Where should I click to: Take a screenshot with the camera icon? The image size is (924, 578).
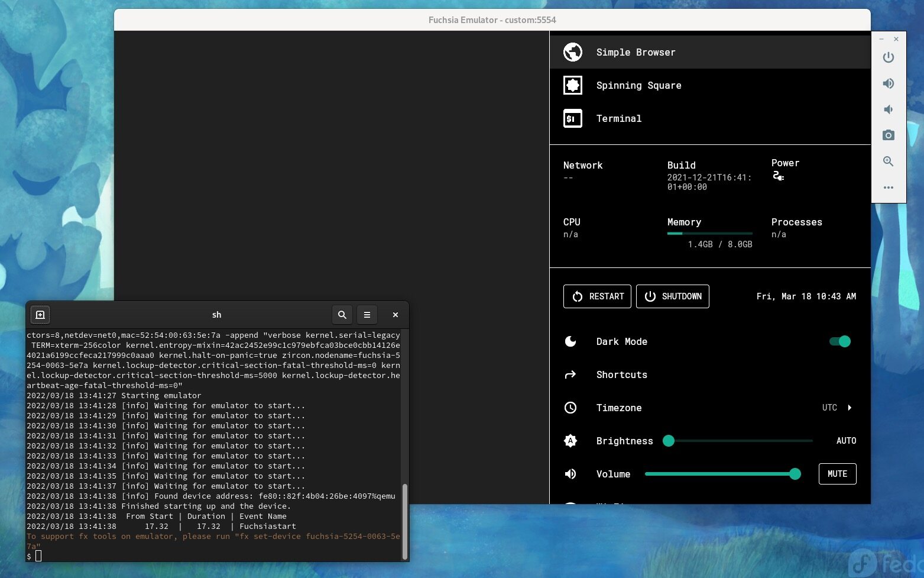(x=888, y=135)
